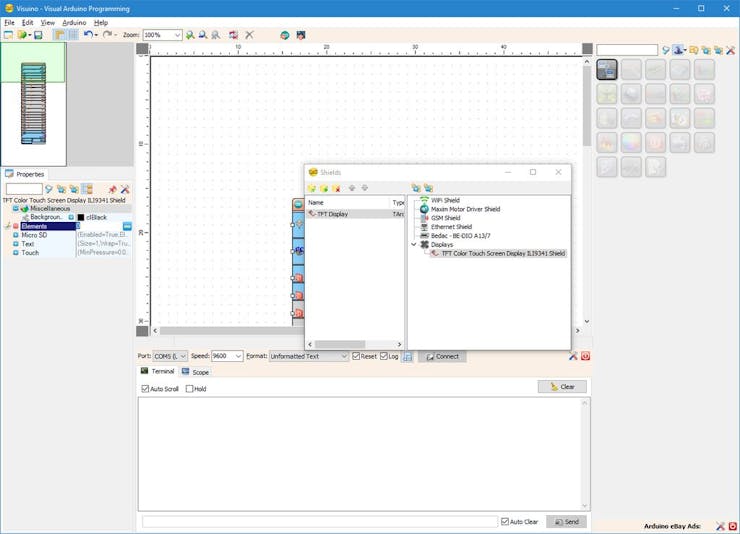Viewport: 740px width, 534px height.
Task: Click the blue icon right of Log checkbox
Action: (407, 357)
